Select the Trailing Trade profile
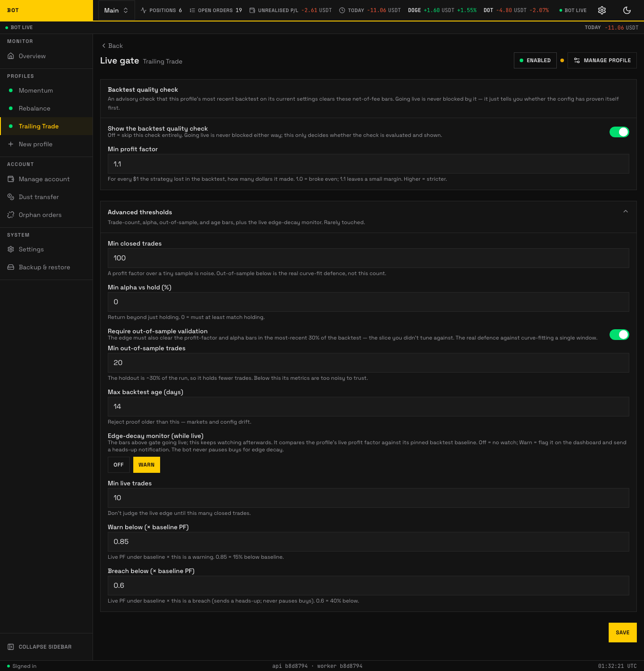Image resolution: width=644 pixels, height=671 pixels. tap(47, 126)
